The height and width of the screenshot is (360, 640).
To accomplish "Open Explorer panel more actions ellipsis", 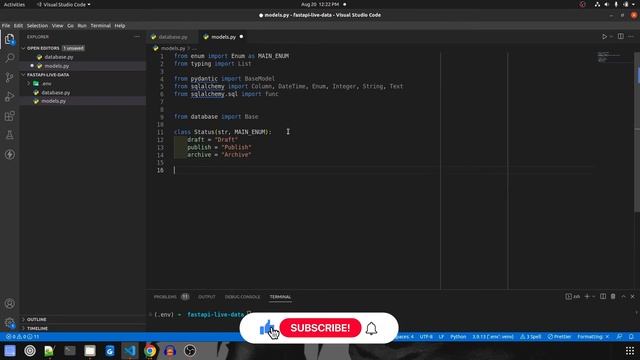I will coord(137,37).
